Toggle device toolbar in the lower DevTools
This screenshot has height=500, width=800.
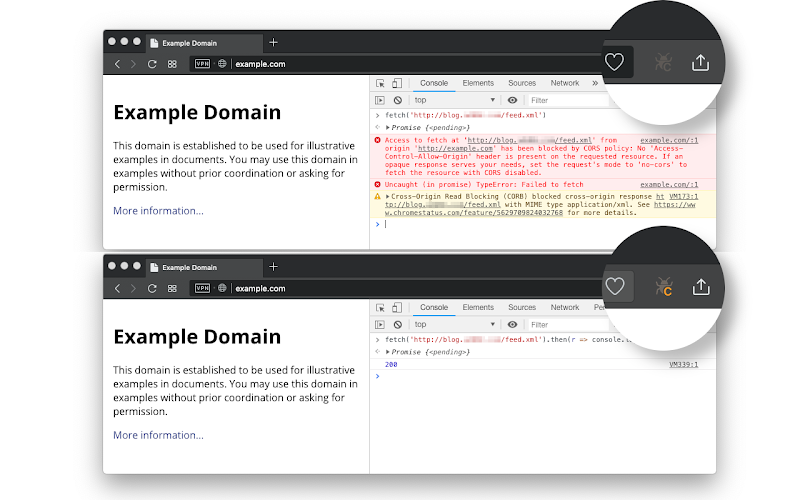tap(397, 307)
